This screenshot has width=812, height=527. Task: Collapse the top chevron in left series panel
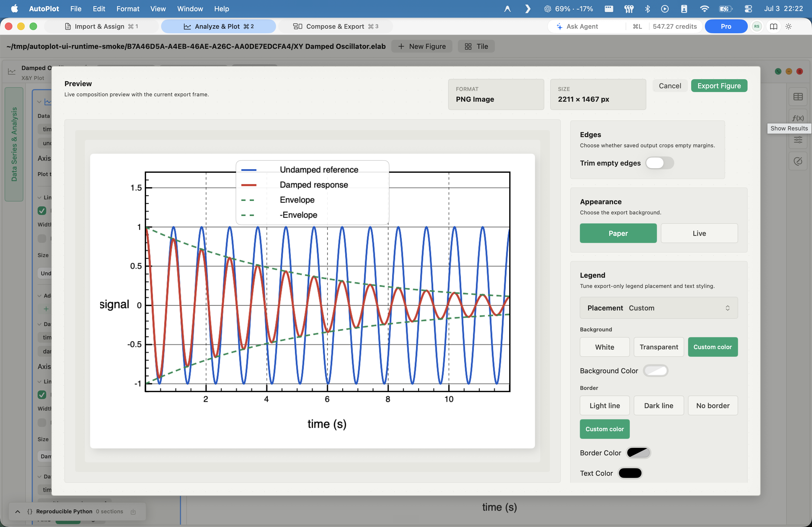click(39, 102)
